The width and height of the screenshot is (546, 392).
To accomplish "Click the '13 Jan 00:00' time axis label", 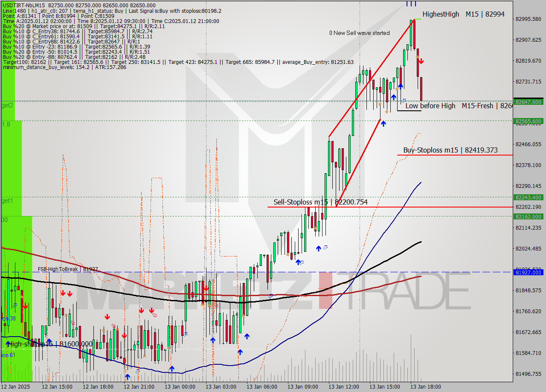I will [180, 387].
